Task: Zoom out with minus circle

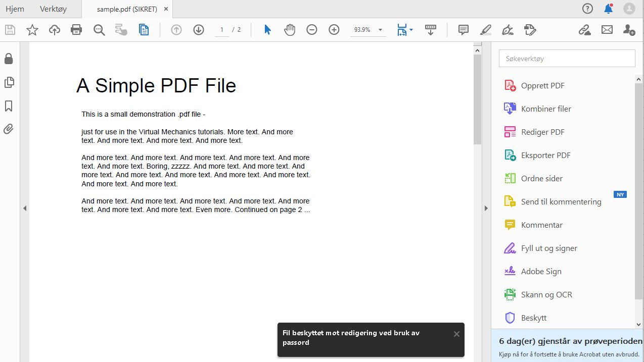Action: coord(312,30)
